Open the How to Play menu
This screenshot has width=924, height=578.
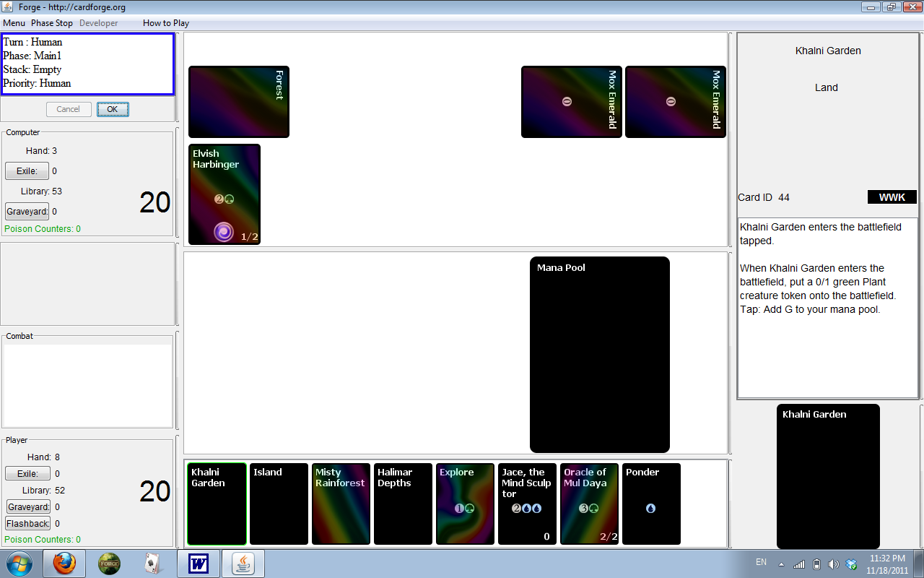click(x=166, y=23)
